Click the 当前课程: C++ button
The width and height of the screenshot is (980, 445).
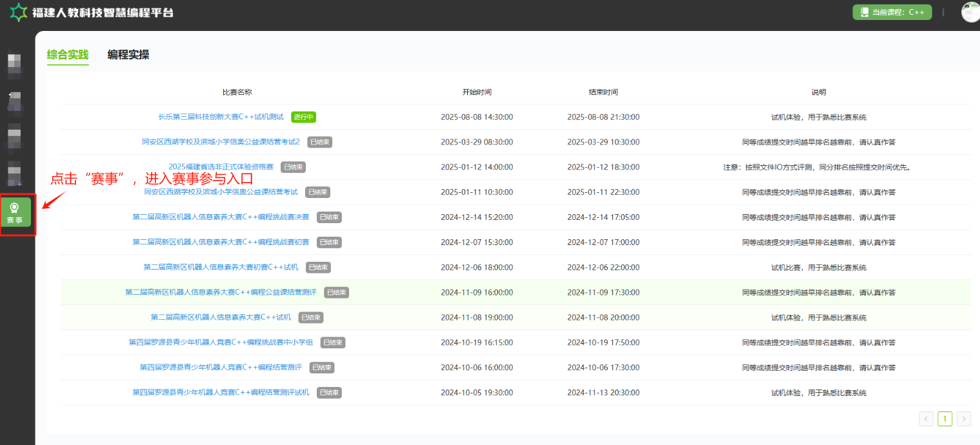[x=892, y=12]
